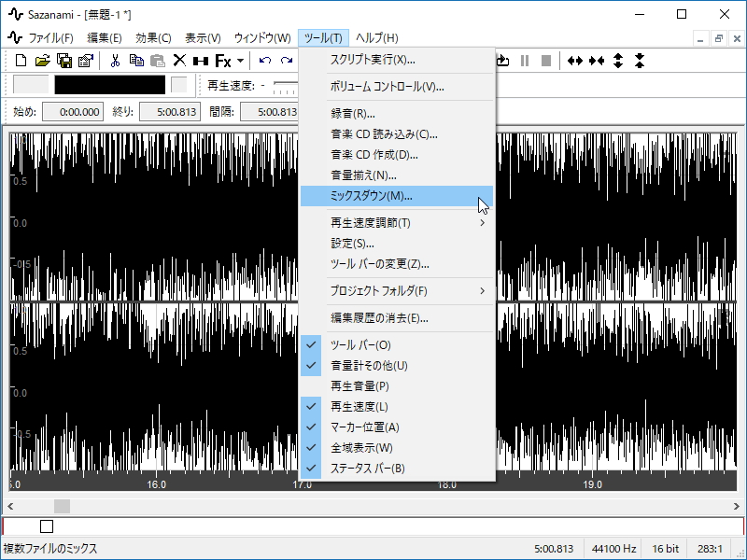The width and height of the screenshot is (747, 560).
Task: Click the overview bar position marker box
Action: (47, 526)
